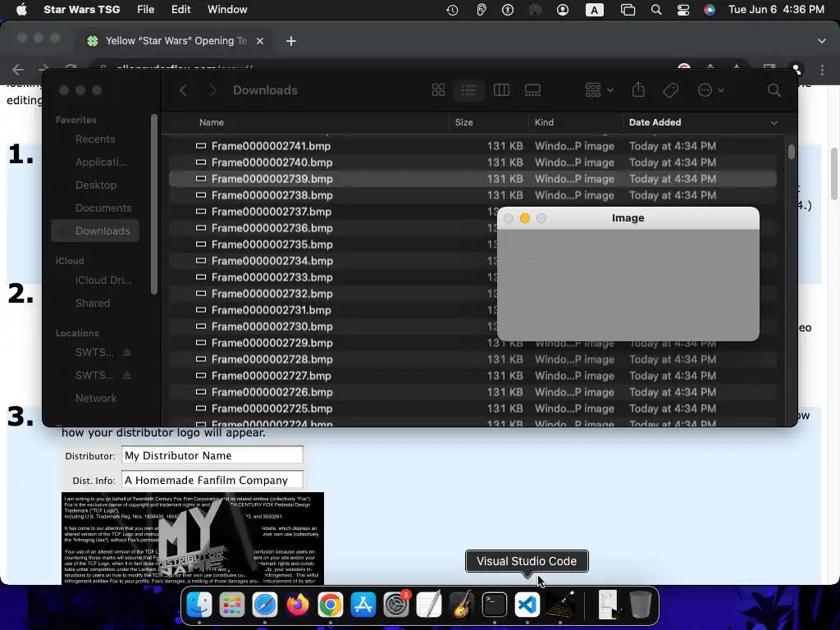Switch Finder to column view
The height and width of the screenshot is (630, 840).
(x=501, y=90)
